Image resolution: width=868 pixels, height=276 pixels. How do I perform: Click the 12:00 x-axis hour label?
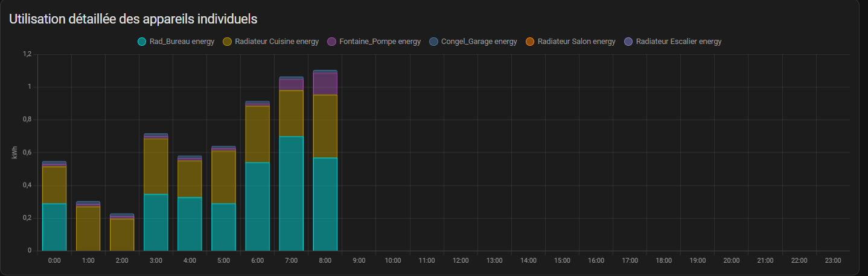coord(460,260)
